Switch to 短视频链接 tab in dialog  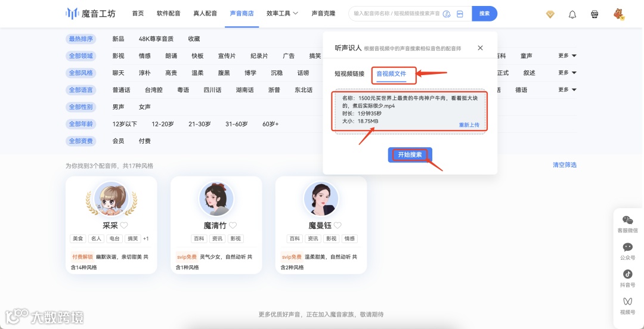coord(349,74)
